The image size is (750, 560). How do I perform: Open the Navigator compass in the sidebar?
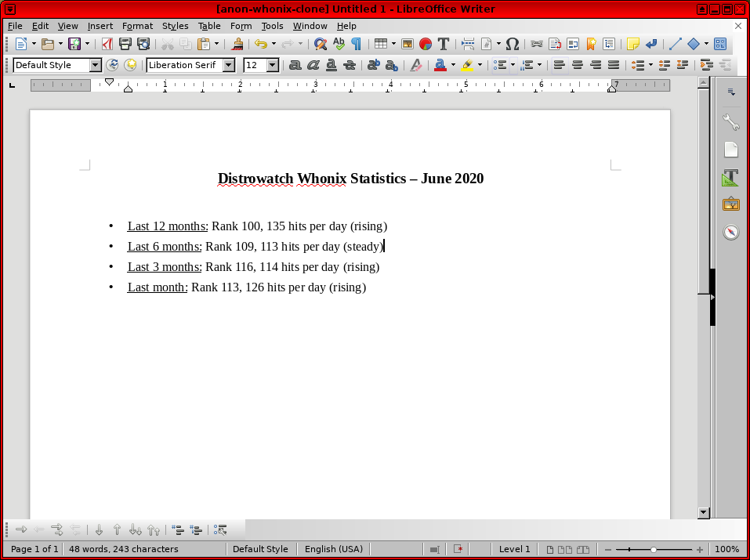click(730, 233)
